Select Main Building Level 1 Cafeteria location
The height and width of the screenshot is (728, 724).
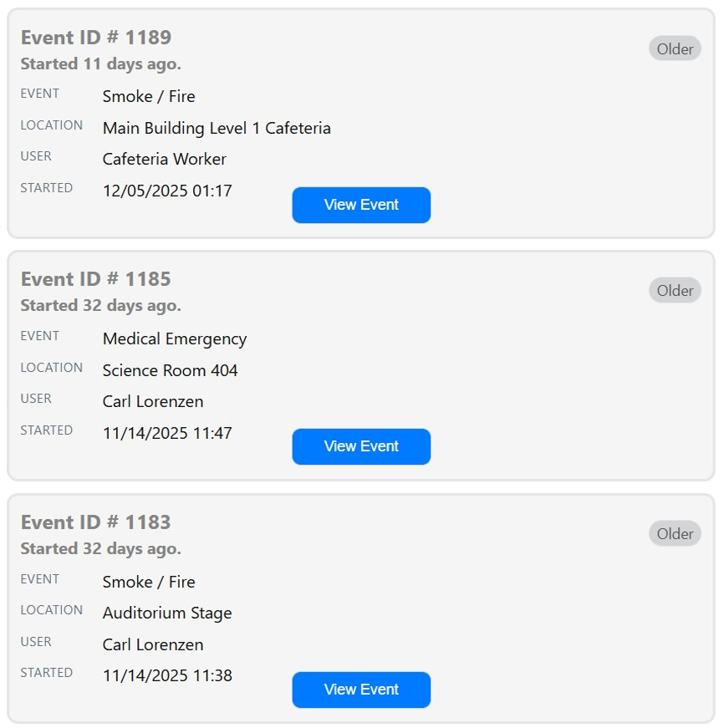(217, 129)
